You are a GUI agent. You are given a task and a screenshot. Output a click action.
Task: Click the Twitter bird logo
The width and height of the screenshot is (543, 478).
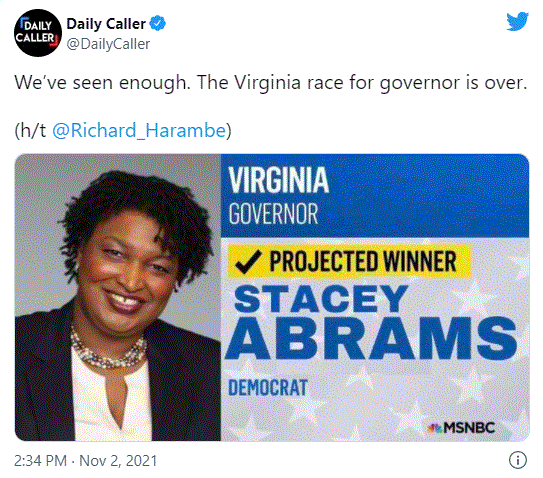tap(517, 21)
